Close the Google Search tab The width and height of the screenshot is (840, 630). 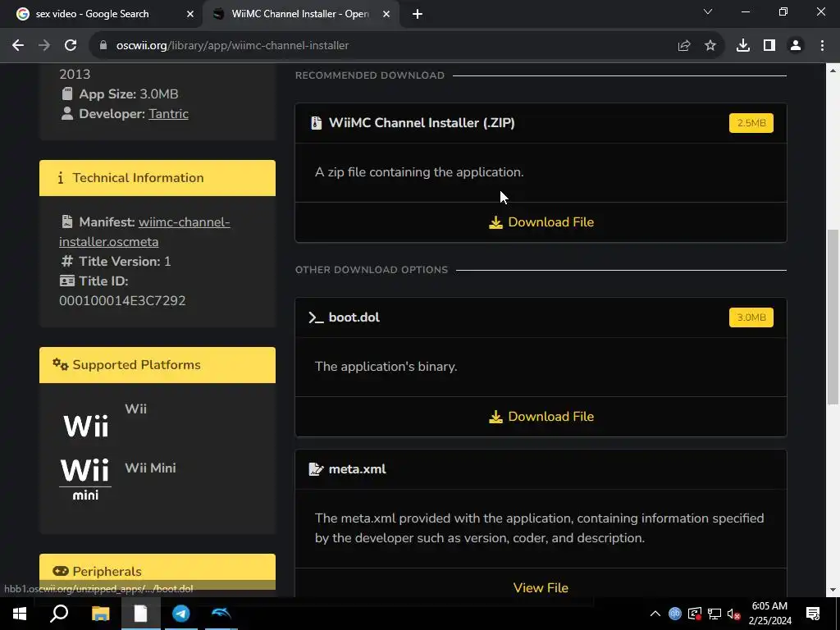pyautogui.click(x=189, y=14)
